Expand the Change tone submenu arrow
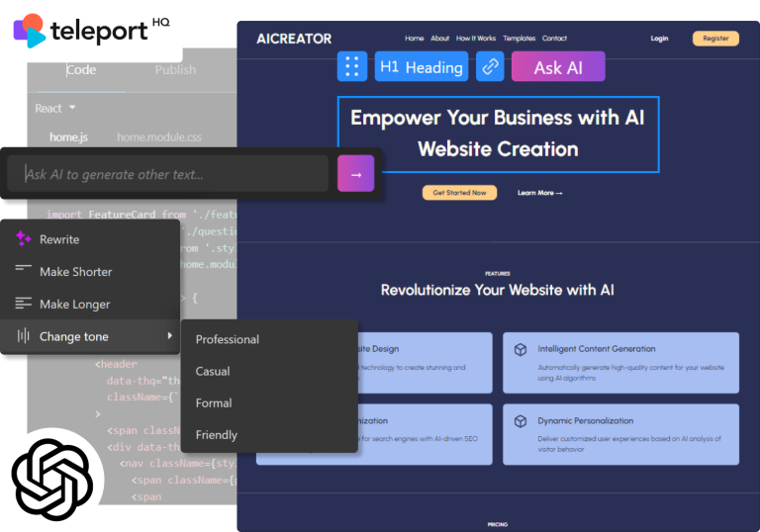Image resolution: width=760 pixels, height=532 pixels. (x=169, y=335)
